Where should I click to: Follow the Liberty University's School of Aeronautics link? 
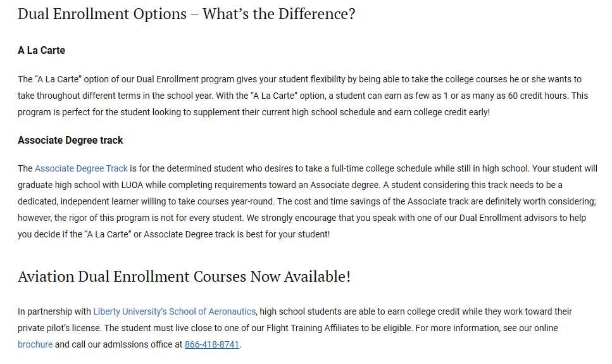pyautogui.click(x=175, y=311)
